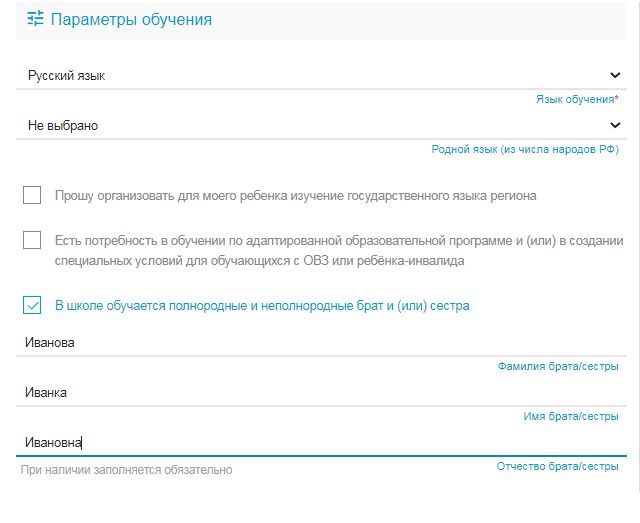
Task: Expand the chevron for Язык обучения
Action: pyautogui.click(x=615, y=75)
